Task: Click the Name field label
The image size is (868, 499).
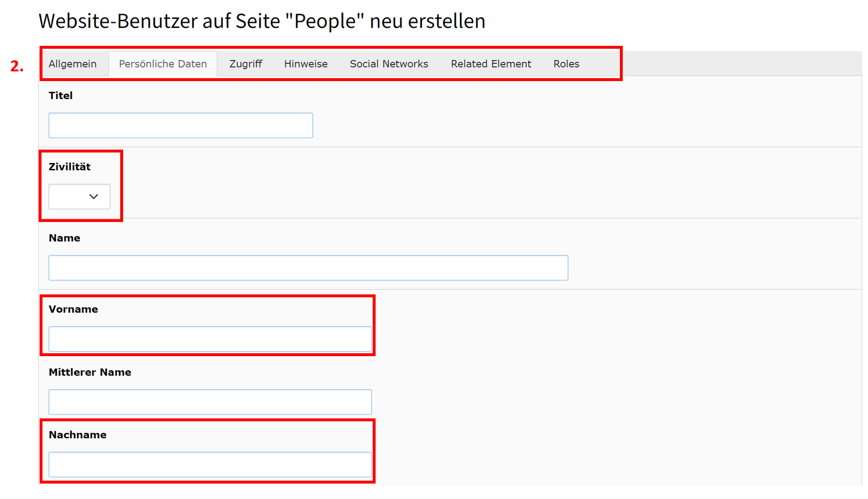Action: coord(65,238)
